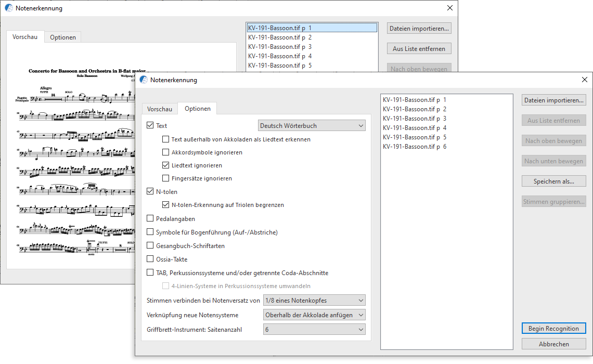Select the Optionen tab in the back window
Image resolution: width=593 pixels, height=364 pixels.
pyautogui.click(x=63, y=37)
